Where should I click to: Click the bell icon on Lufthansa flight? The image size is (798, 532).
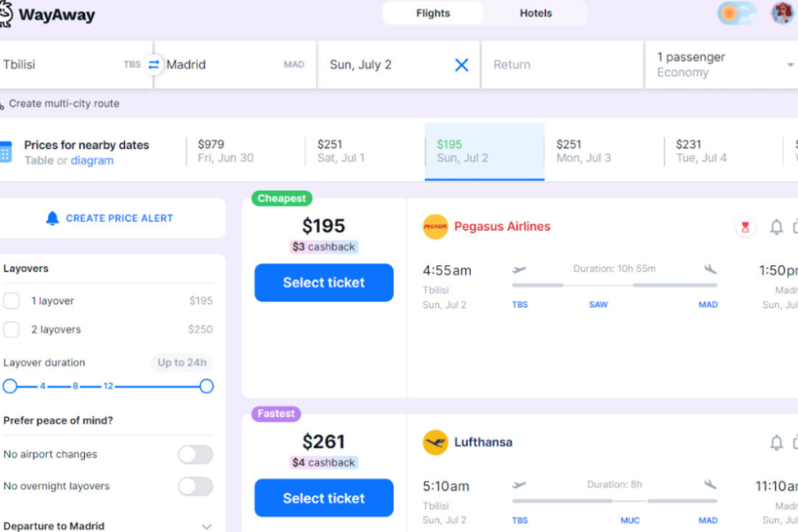tap(776, 442)
